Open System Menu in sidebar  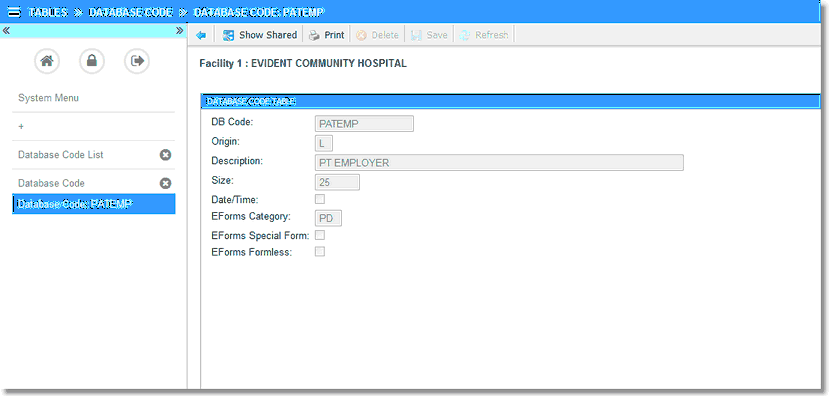click(48, 98)
